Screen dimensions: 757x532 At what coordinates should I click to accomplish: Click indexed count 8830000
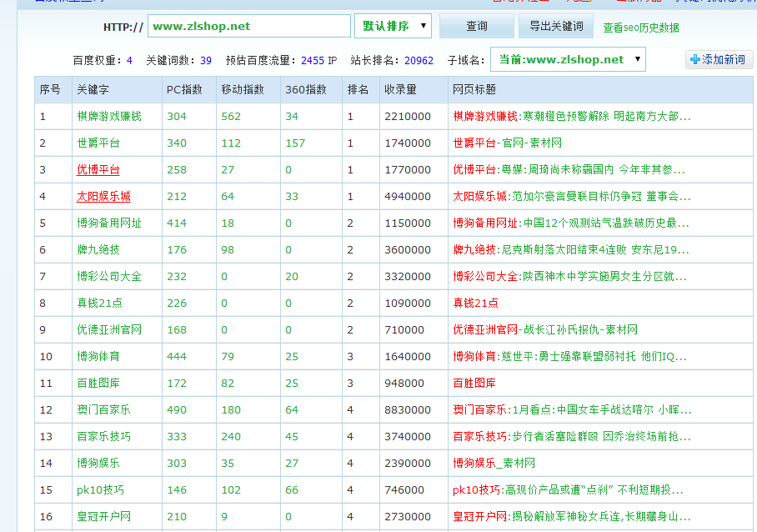[x=408, y=410]
